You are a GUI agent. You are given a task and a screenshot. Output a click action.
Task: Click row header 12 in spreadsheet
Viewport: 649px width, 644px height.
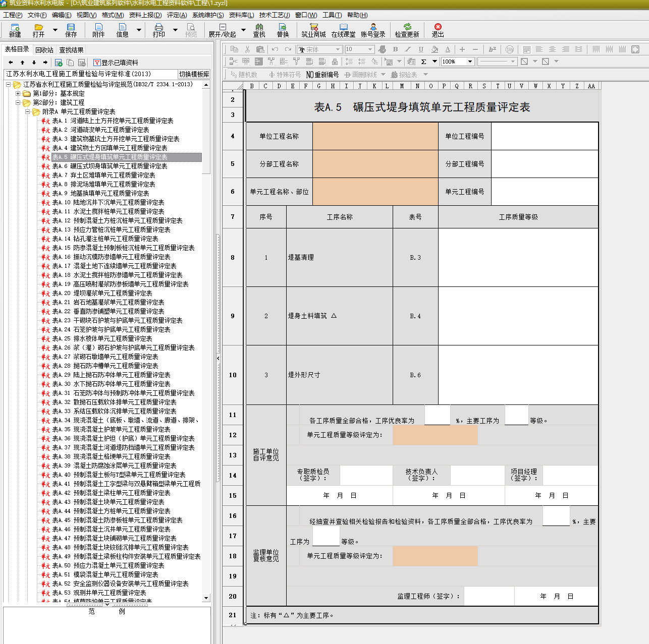(233, 435)
